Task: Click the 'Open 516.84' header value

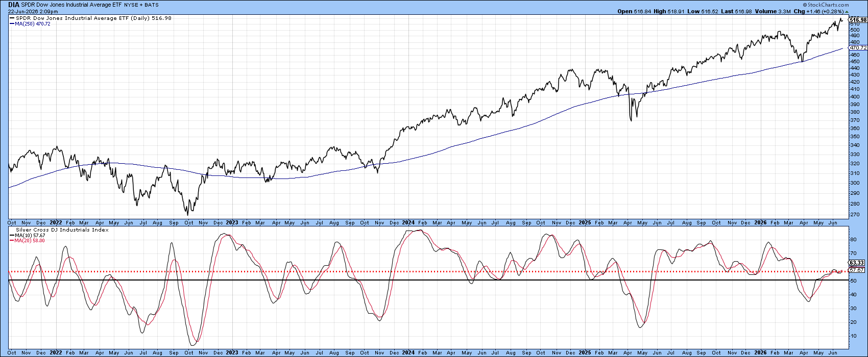Action: 633,11
